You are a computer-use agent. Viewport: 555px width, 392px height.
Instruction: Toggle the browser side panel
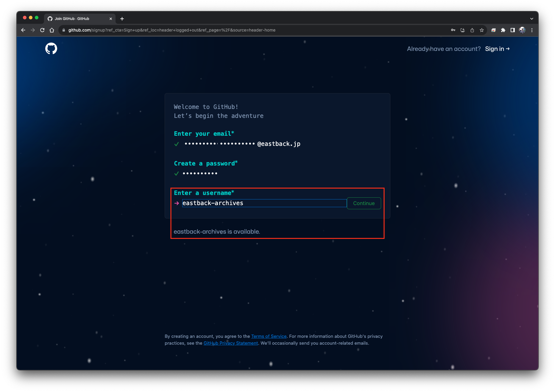[x=513, y=30]
